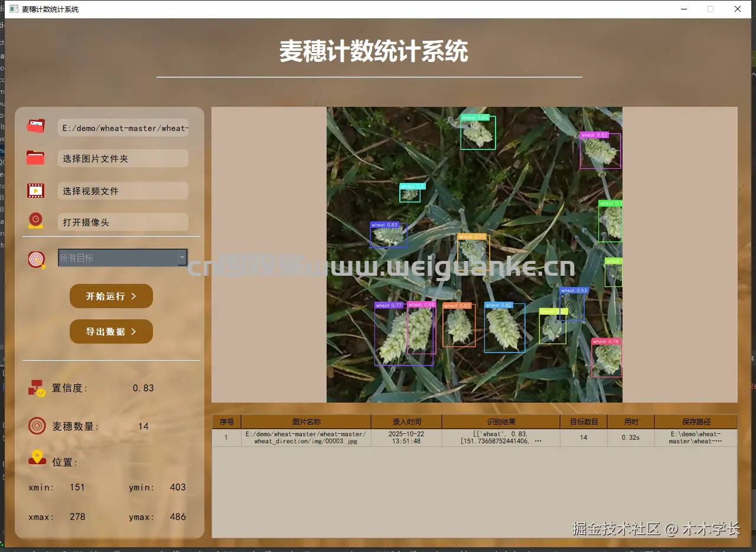Click the webcam icon next to 打开摄像头
The width and height of the screenshot is (756, 552).
(35, 221)
